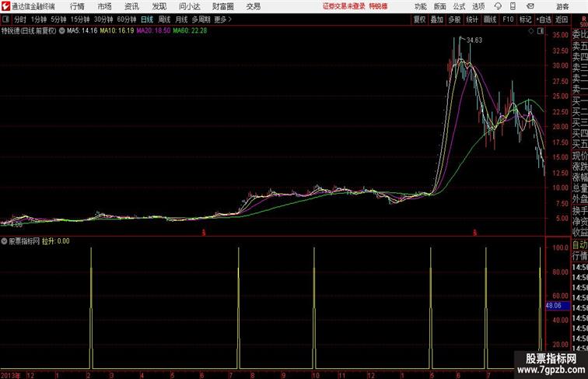Click the 返回 back button

(x=562, y=19)
